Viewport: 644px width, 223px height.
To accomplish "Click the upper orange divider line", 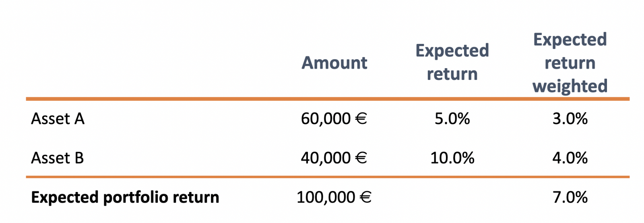I will 328,99.
